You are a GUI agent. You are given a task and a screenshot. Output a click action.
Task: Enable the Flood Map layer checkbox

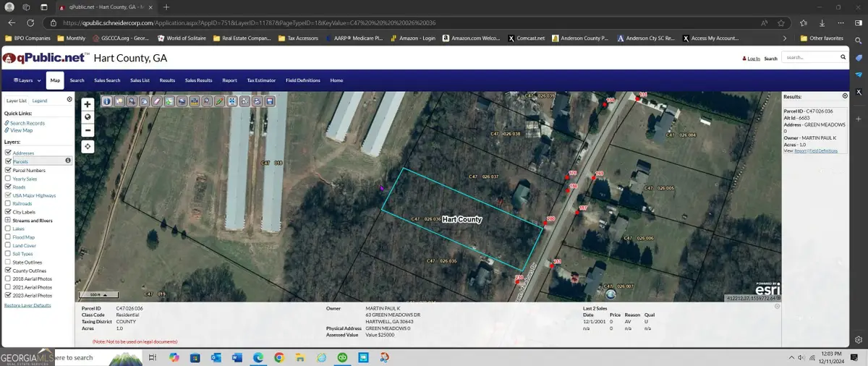tap(8, 237)
